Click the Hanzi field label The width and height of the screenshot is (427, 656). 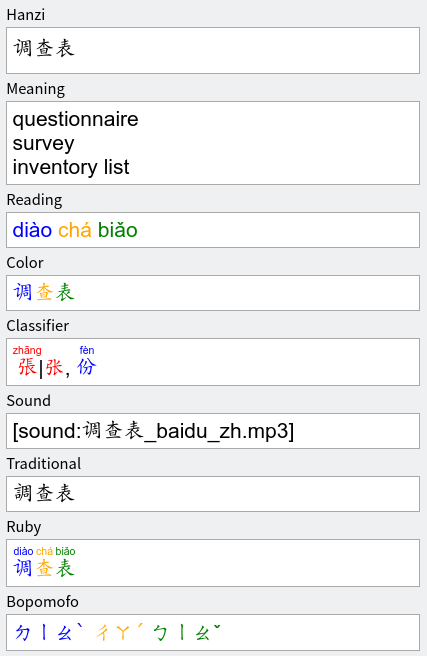coord(26,15)
